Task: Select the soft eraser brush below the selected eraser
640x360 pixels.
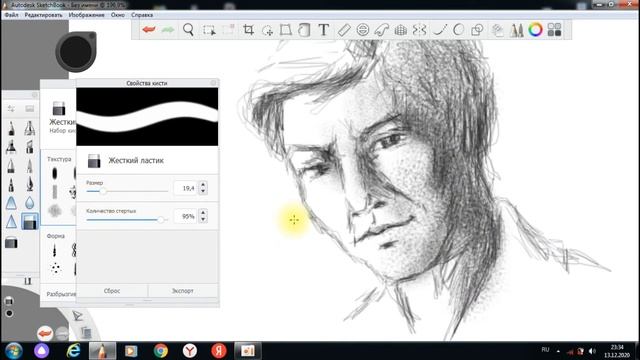Action: coord(11,243)
